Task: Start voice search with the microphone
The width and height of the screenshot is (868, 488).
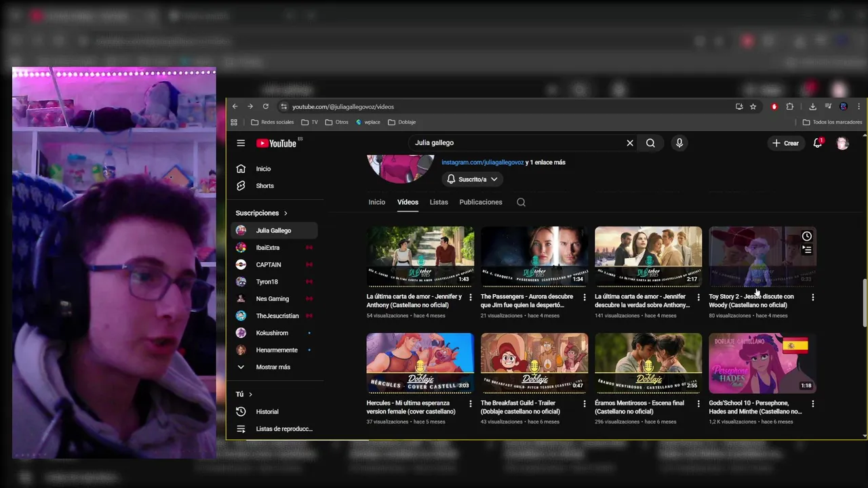Action: (x=679, y=143)
